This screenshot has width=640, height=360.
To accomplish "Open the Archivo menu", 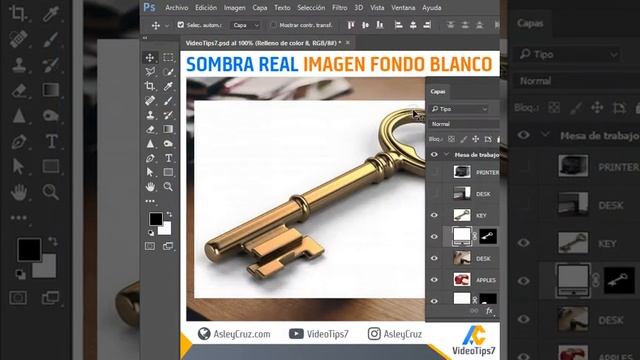I will coord(177,8).
